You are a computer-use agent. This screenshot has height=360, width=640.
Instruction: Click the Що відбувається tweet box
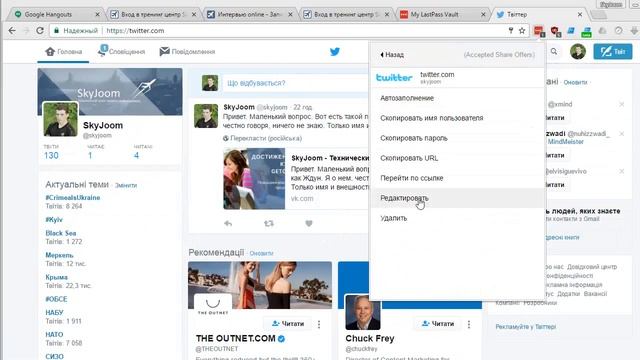(x=296, y=83)
